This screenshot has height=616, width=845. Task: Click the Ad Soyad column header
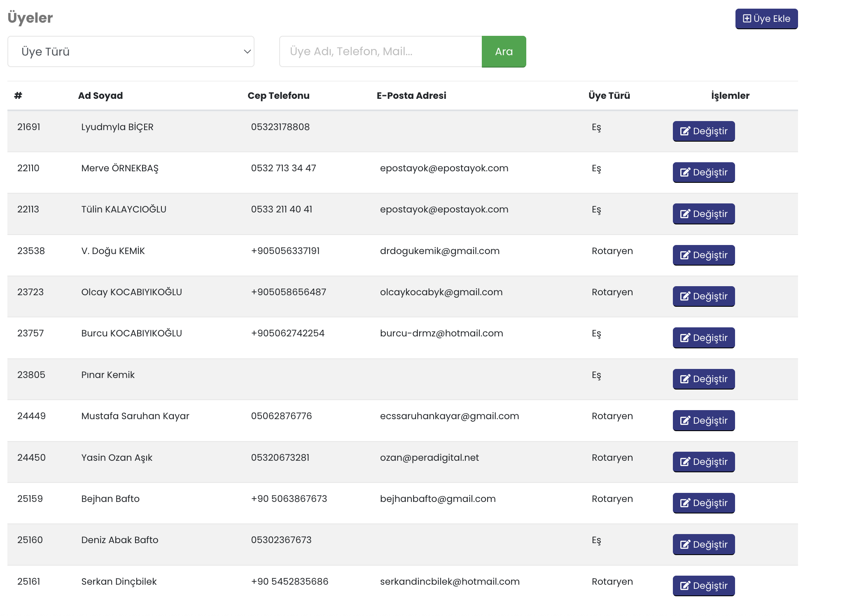[x=100, y=96]
